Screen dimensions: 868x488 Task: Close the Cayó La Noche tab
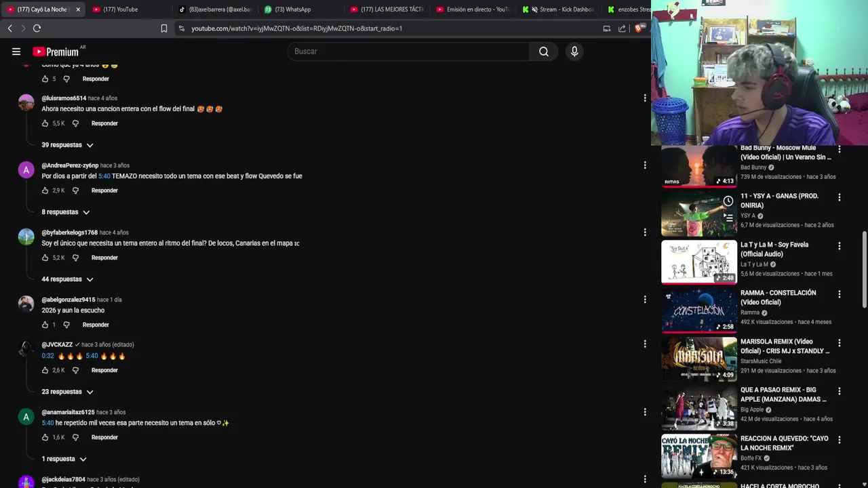[x=78, y=9]
